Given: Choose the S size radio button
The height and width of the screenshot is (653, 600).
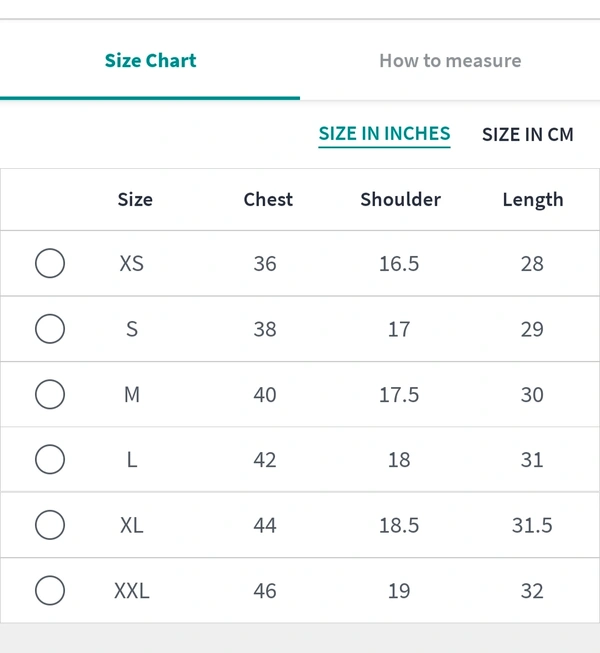Looking at the screenshot, I should point(50,329).
